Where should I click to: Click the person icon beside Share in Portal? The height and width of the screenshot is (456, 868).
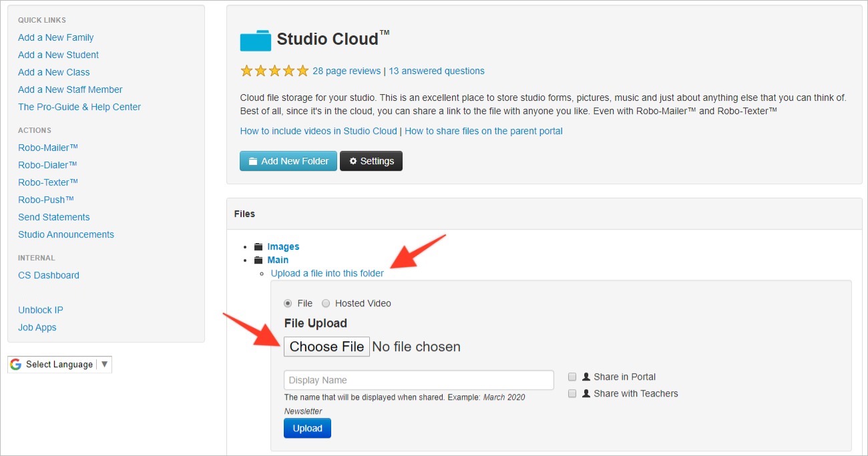coord(586,377)
